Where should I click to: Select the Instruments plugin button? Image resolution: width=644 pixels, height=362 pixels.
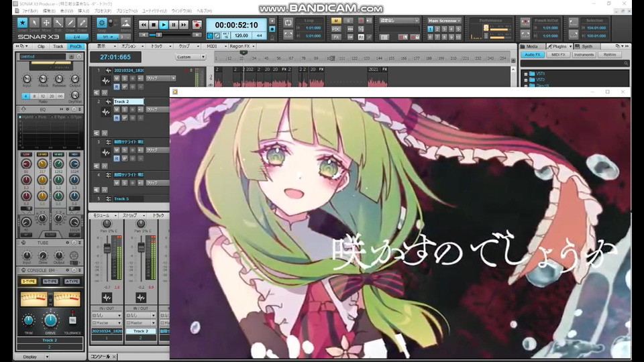[x=584, y=54]
